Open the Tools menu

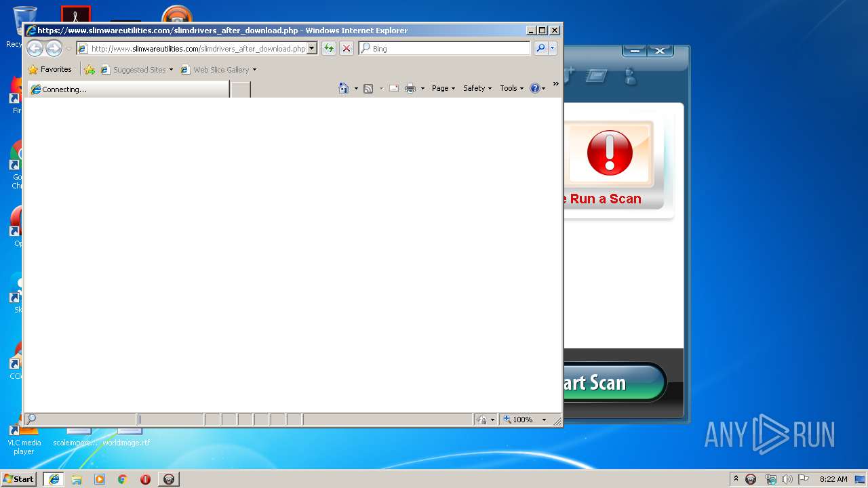point(512,88)
